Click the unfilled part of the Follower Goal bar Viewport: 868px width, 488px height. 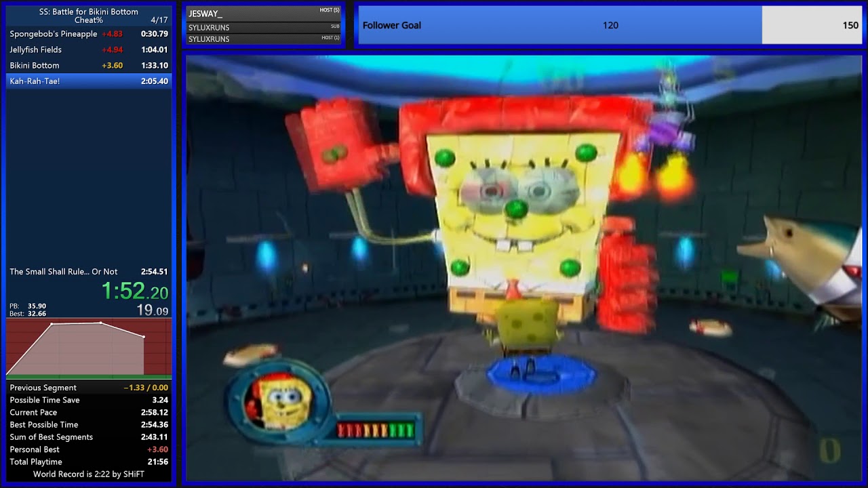click(812, 25)
